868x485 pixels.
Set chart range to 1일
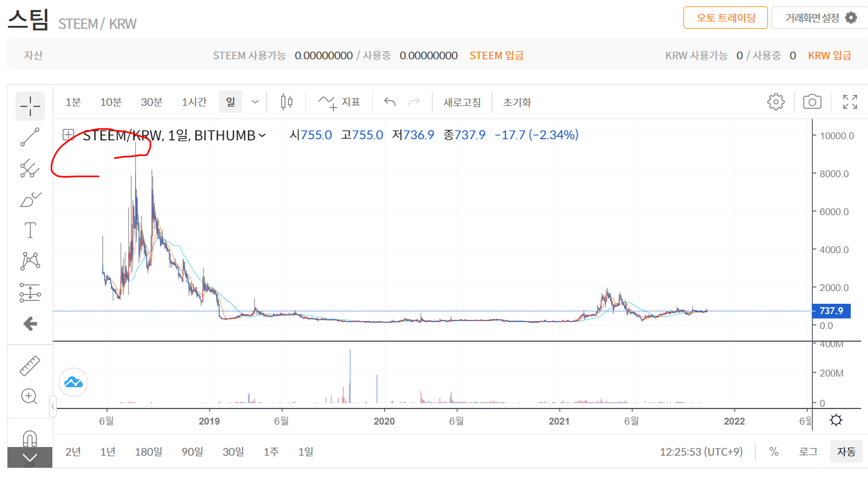click(x=306, y=452)
